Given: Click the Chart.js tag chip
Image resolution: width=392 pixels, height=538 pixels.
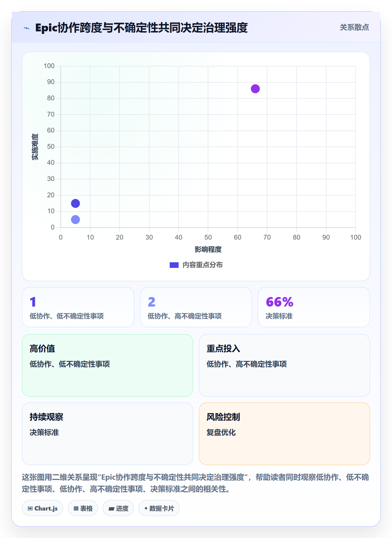Looking at the screenshot, I should [x=43, y=508].
